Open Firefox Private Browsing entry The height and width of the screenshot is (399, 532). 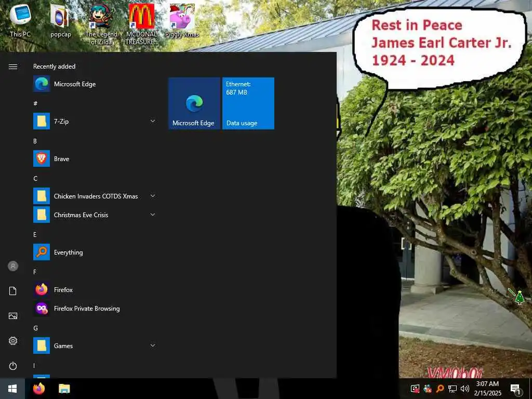(x=95, y=309)
